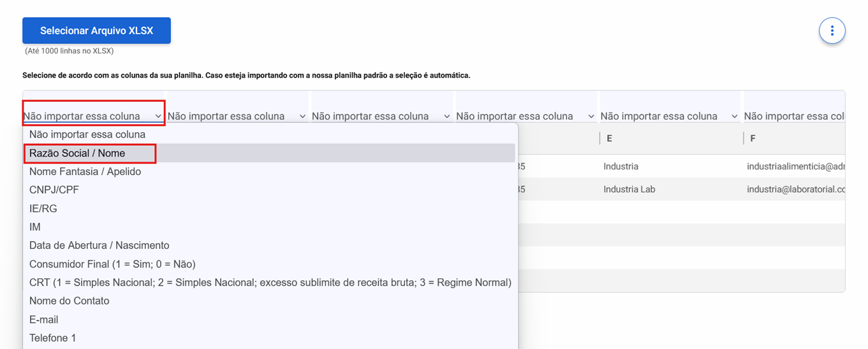Select the E-mail option
This screenshot has height=349, width=868.
[x=270, y=319]
